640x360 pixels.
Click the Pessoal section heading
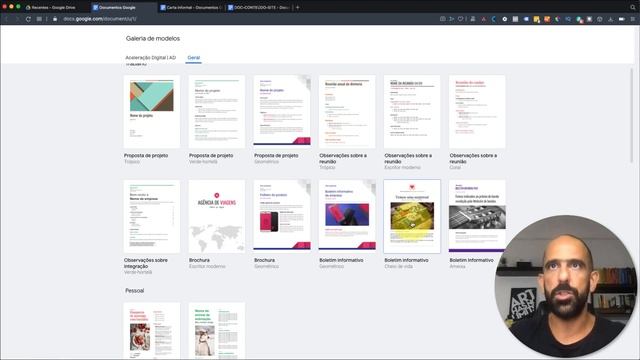(135, 291)
